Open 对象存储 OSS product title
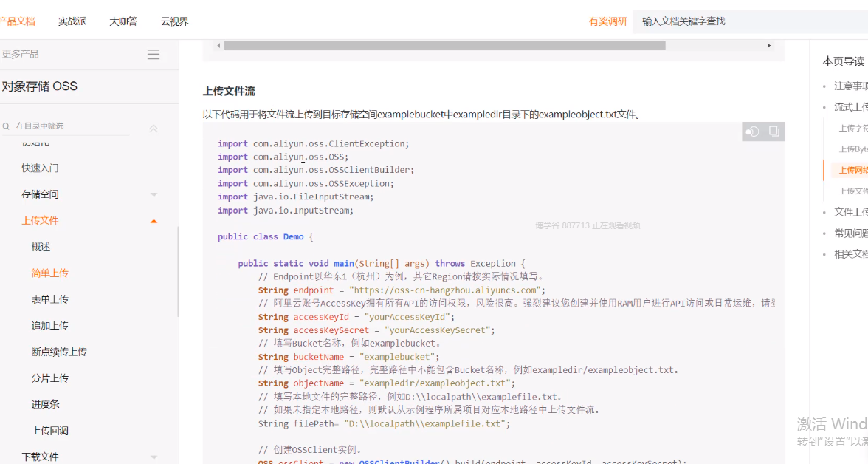The height and width of the screenshot is (464, 868). pyautogui.click(x=39, y=86)
